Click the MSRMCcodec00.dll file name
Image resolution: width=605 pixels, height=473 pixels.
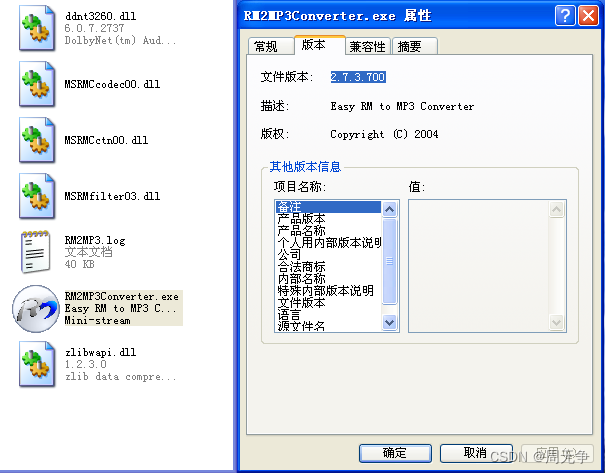(112, 84)
